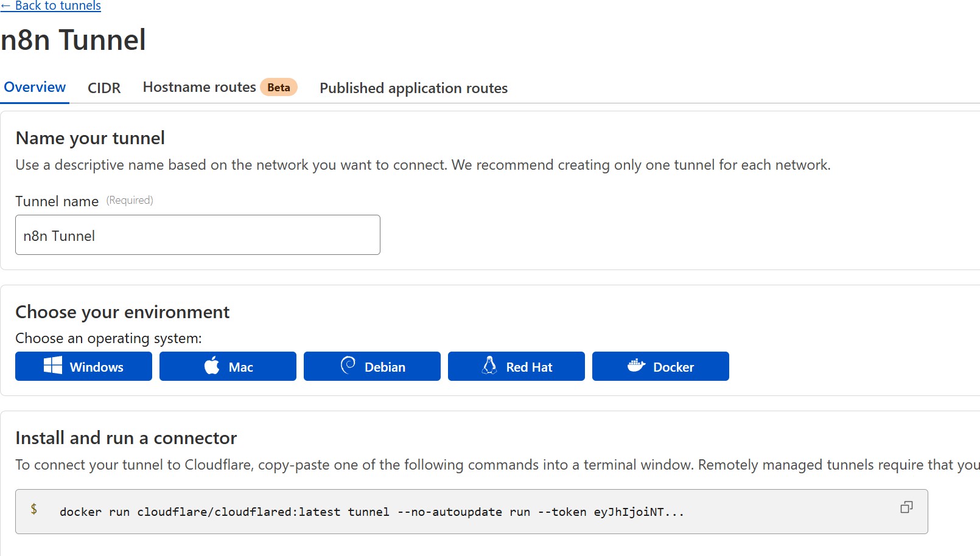
Task: Select Docker as the environment
Action: tap(660, 366)
